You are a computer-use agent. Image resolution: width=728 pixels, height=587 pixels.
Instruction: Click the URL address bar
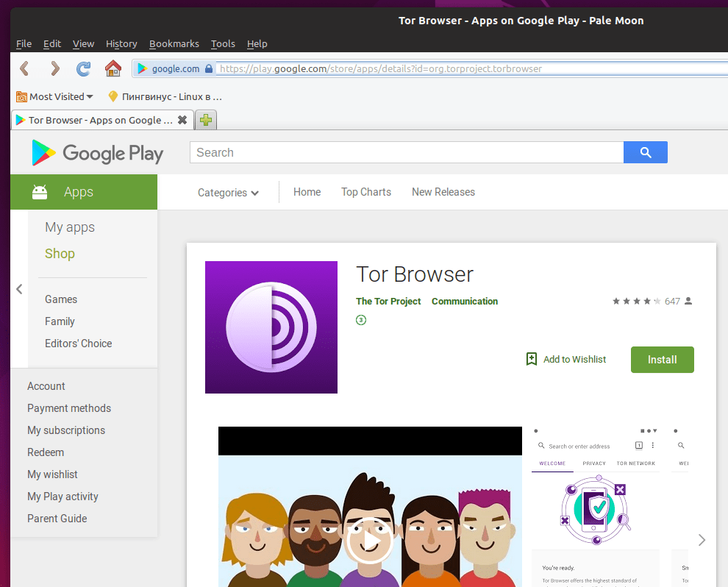pyautogui.click(x=472, y=68)
